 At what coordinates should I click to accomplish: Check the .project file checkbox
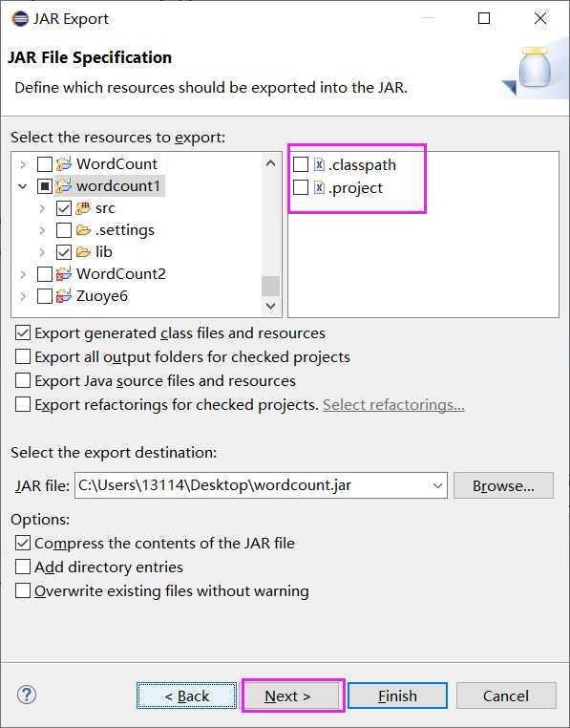click(301, 187)
